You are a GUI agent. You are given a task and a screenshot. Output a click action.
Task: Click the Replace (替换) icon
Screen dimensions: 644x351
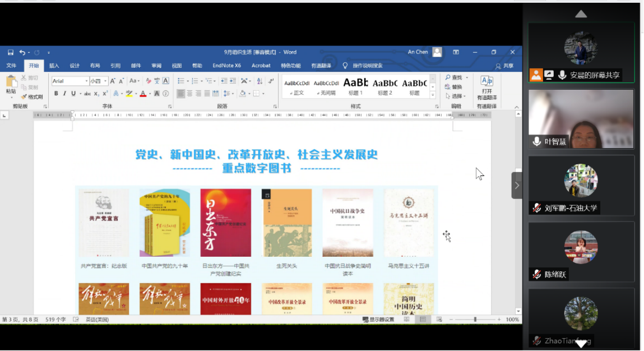(x=454, y=87)
